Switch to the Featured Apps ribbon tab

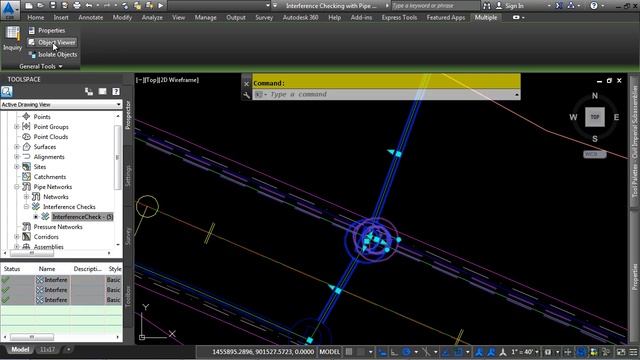click(x=446, y=18)
